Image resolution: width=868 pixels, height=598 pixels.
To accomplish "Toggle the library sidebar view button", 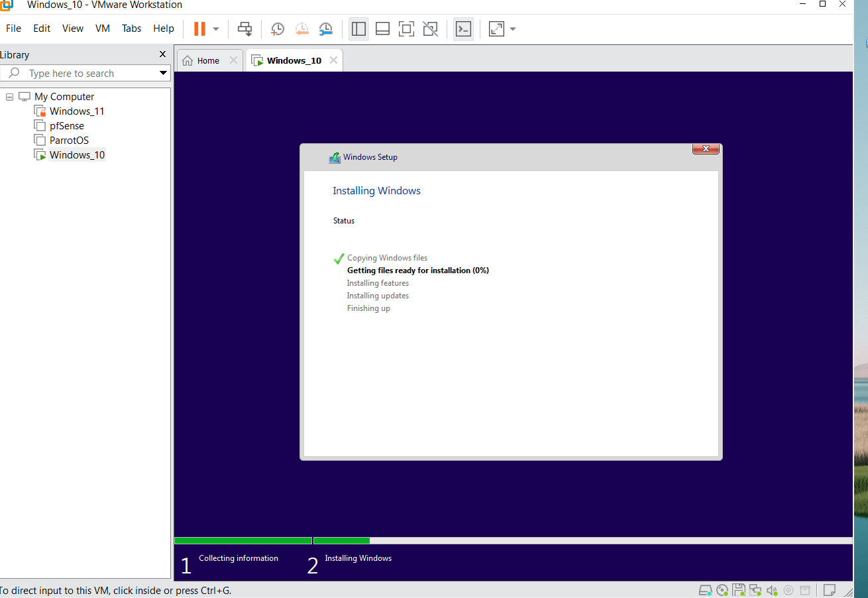I will point(358,29).
